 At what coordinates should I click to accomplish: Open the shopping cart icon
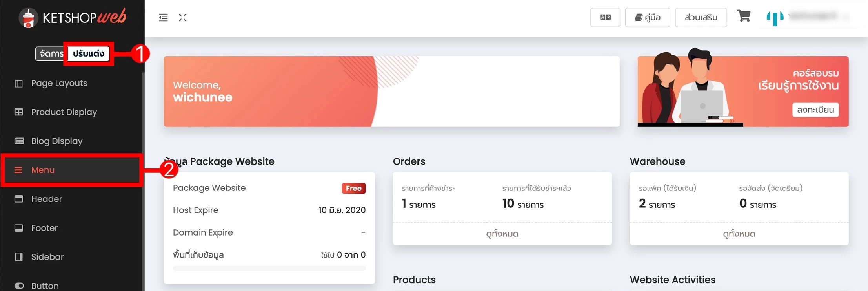point(744,16)
